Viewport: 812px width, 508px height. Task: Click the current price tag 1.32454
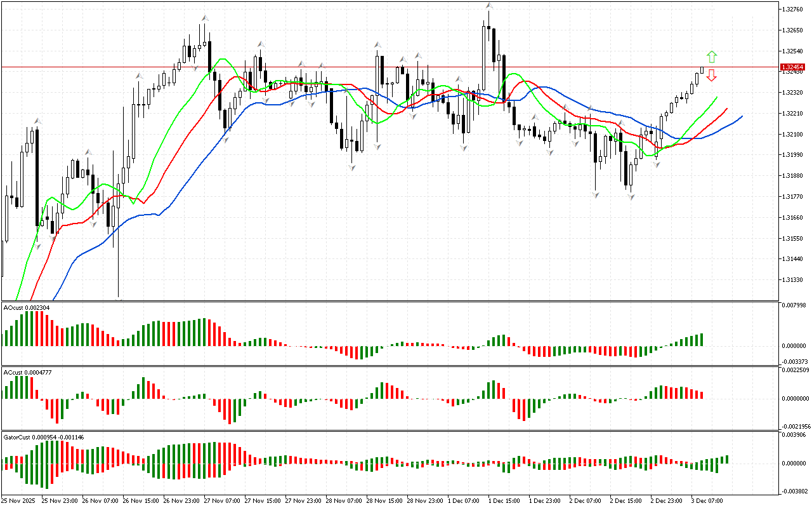coord(793,67)
